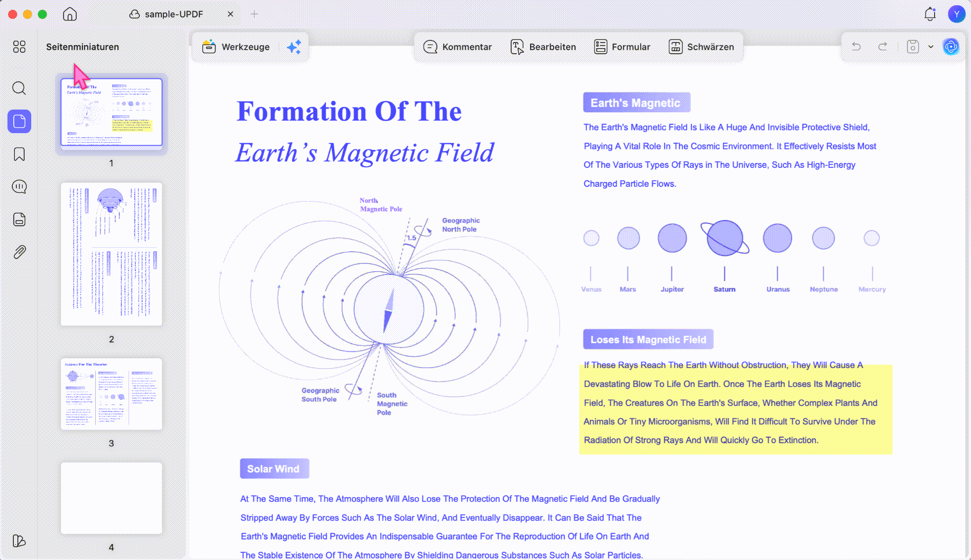
Task: Click the bottom-left sidebar plugin icon
Action: pyautogui.click(x=19, y=541)
